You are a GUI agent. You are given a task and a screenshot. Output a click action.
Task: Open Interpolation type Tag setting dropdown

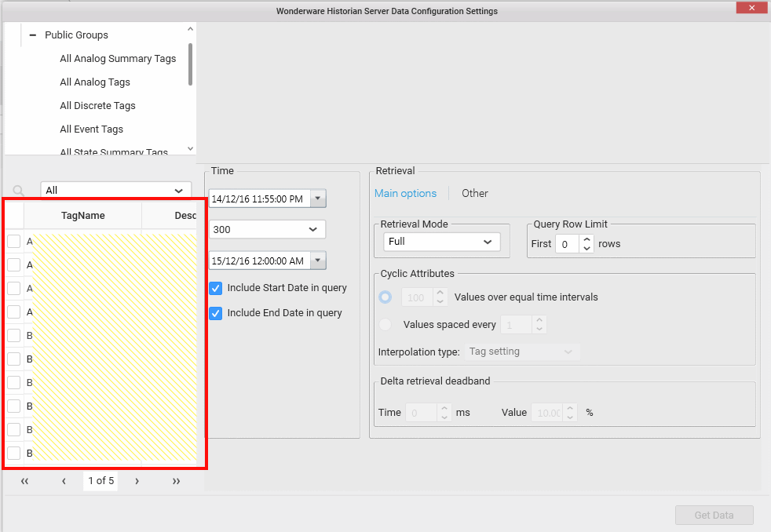[522, 352]
